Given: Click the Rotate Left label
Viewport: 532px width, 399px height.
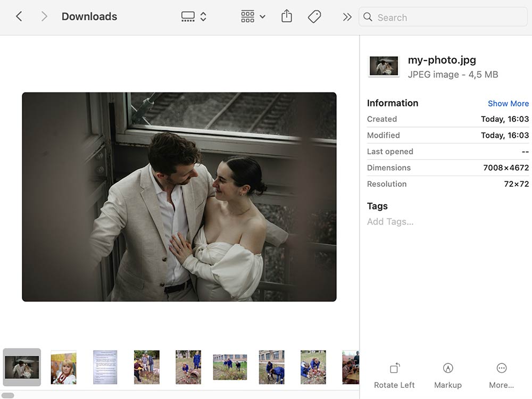Looking at the screenshot, I should click(394, 385).
